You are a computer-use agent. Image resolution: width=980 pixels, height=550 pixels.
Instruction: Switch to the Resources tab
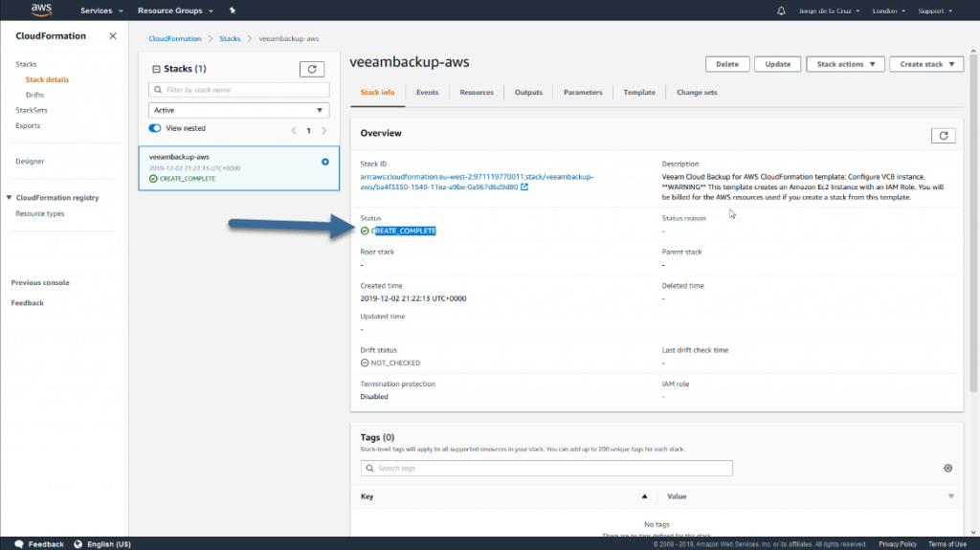coord(477,92)
